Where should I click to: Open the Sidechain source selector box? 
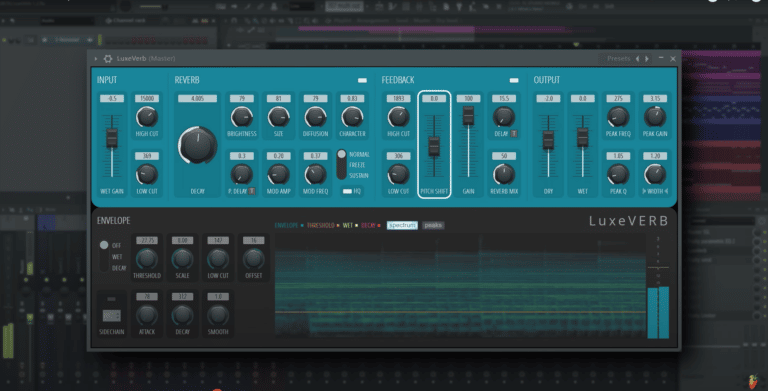coord(112,316)
